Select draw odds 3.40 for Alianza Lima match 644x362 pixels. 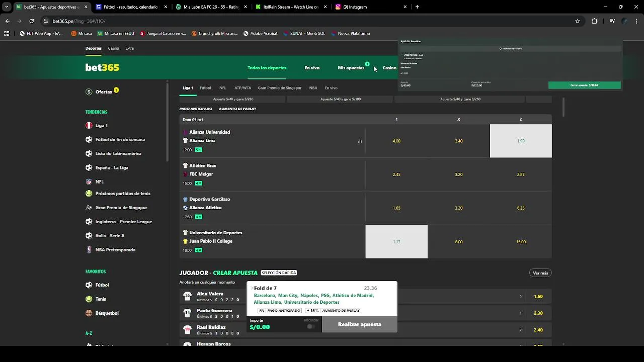click(x=458, y=141)
